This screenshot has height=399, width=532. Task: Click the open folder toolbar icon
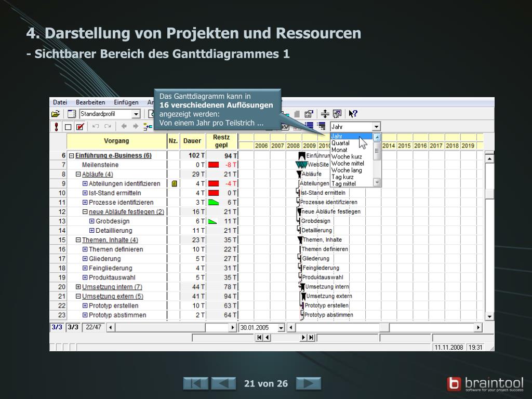coord(56,114)
